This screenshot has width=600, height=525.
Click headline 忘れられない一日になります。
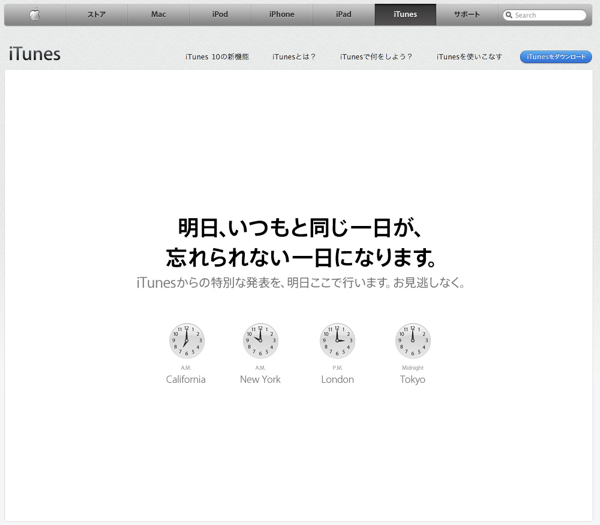click(301, 257)
